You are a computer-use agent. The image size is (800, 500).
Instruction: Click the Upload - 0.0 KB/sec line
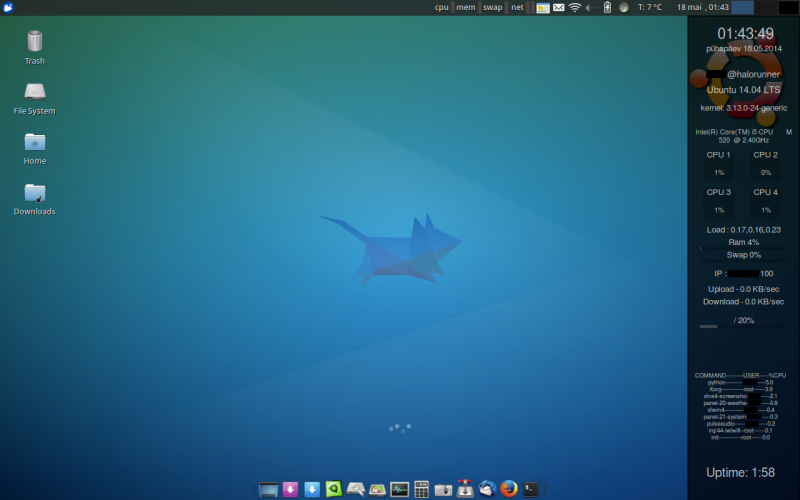pos(743,289)
